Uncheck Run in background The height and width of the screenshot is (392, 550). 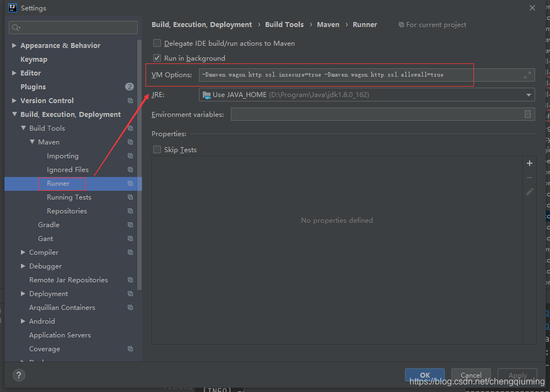157,58
